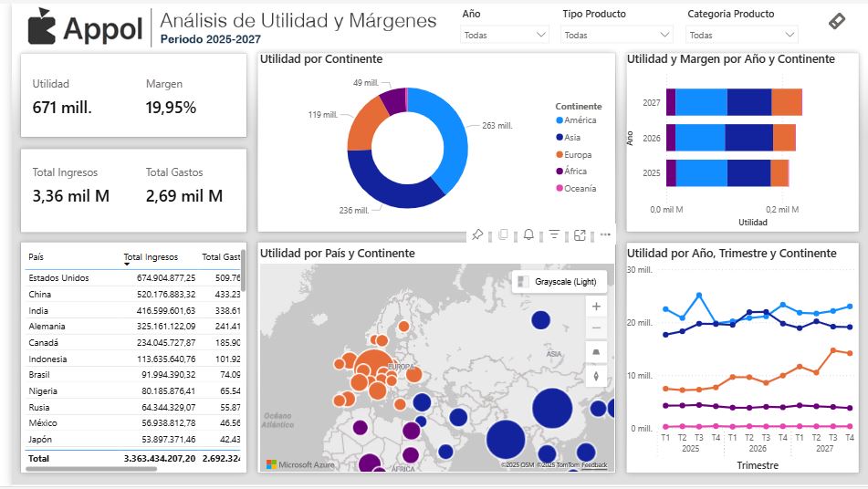This screenshot has width=868, height=489.
Task: Open more options ellipsis on map
Action: tap(604, 235)
